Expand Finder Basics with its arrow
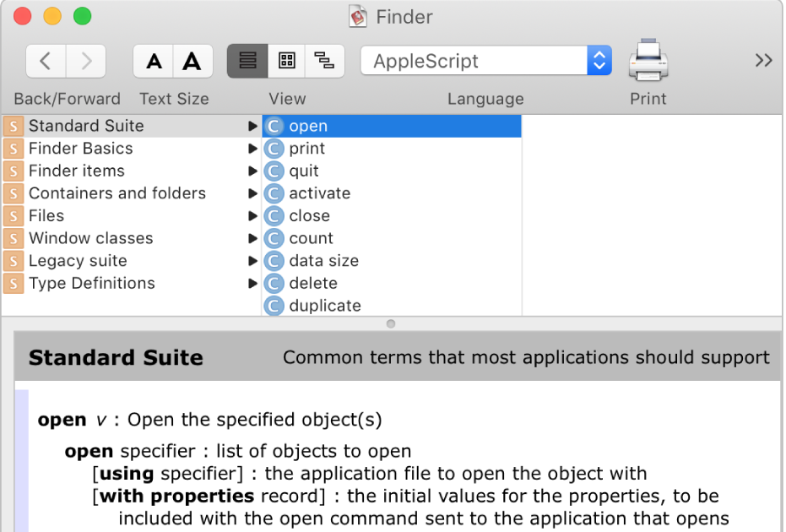This screenshot has width=786, height=532. [x=252, y=149]
